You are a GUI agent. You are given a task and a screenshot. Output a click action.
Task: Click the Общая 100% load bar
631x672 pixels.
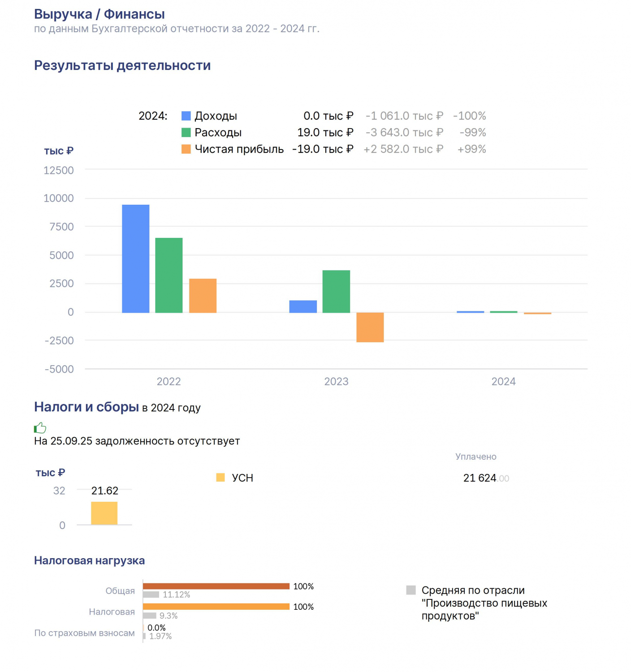(x=216, y=586)
